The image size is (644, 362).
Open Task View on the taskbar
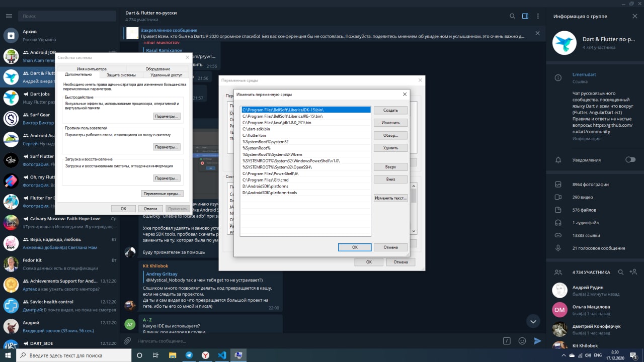click(155, 355)
